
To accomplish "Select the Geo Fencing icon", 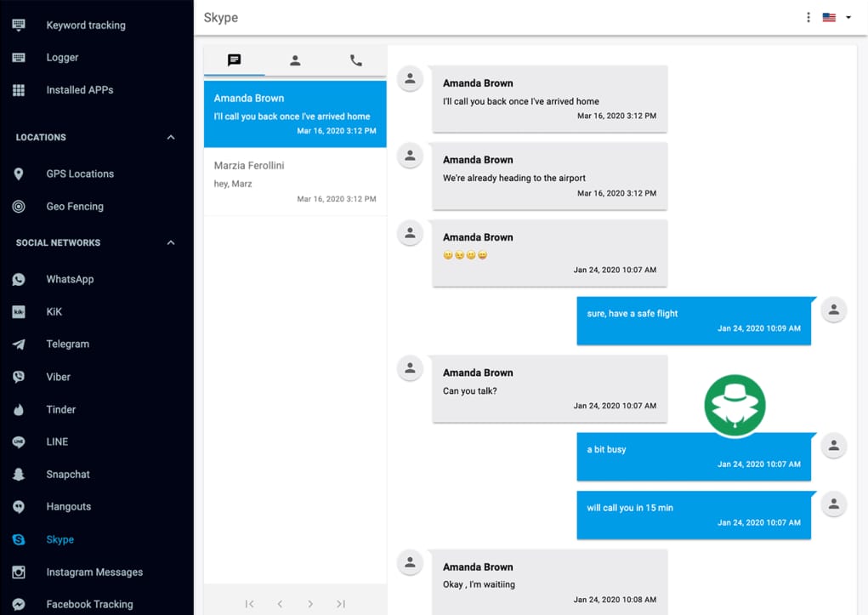I will click(x=18, y=206).
